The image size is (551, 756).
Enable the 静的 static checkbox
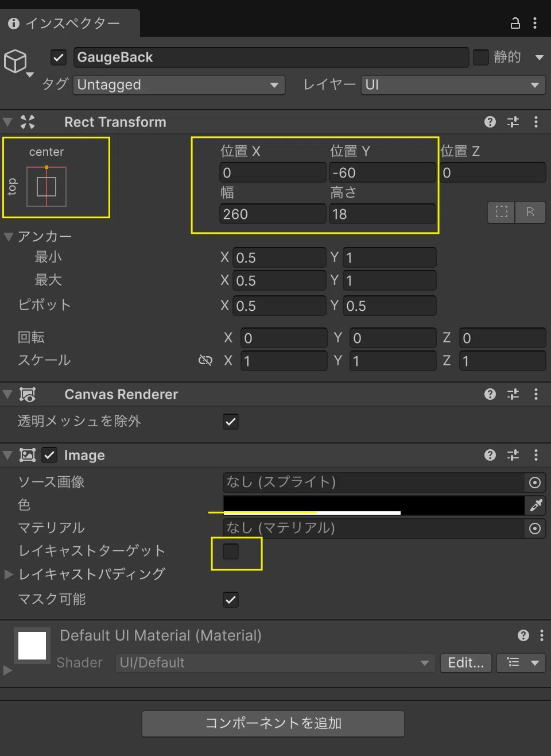pos(481,57)
